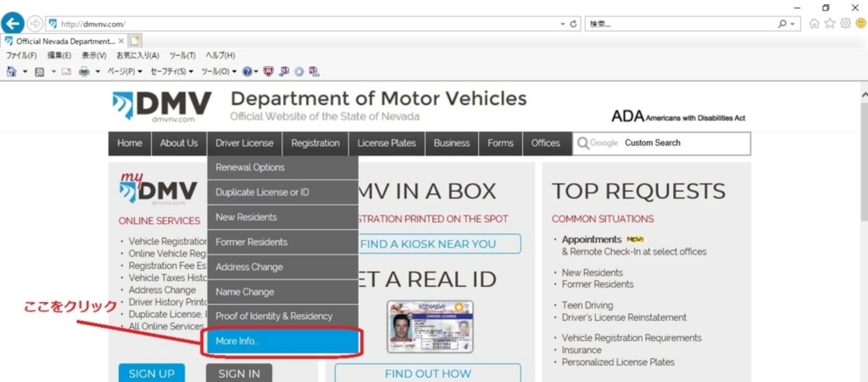
Task: Click the blue help question mark icon
Action: tap(247, 72)
